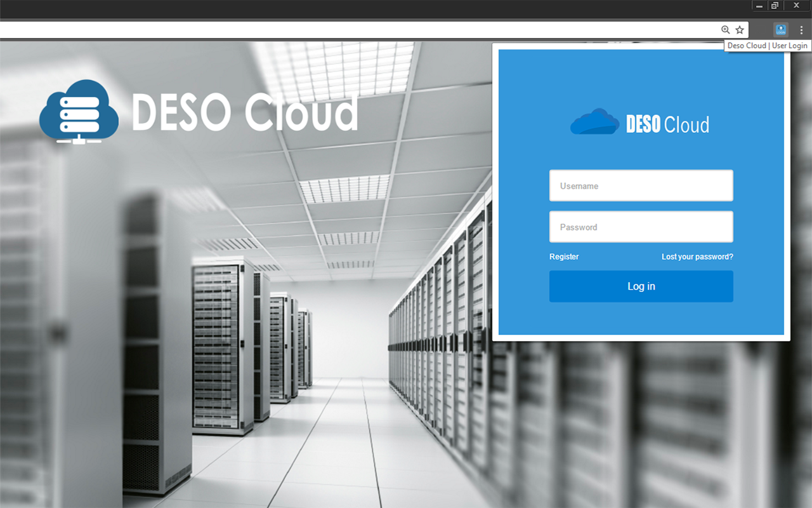Click the large DESO Cloud page heading text
This screenshot has width=812, height=508.
click(245, 112)
